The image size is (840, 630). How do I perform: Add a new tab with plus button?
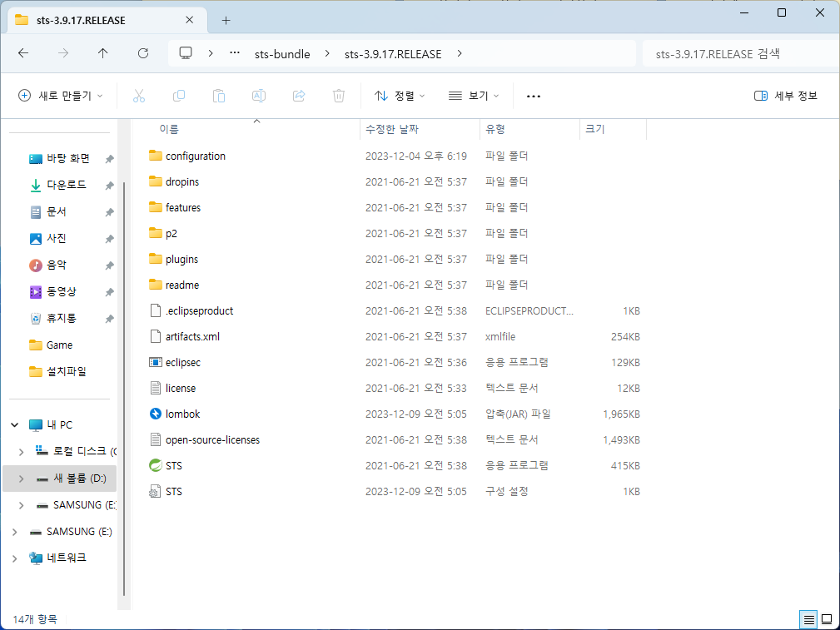pyautogui.click(x=226, y=20)
